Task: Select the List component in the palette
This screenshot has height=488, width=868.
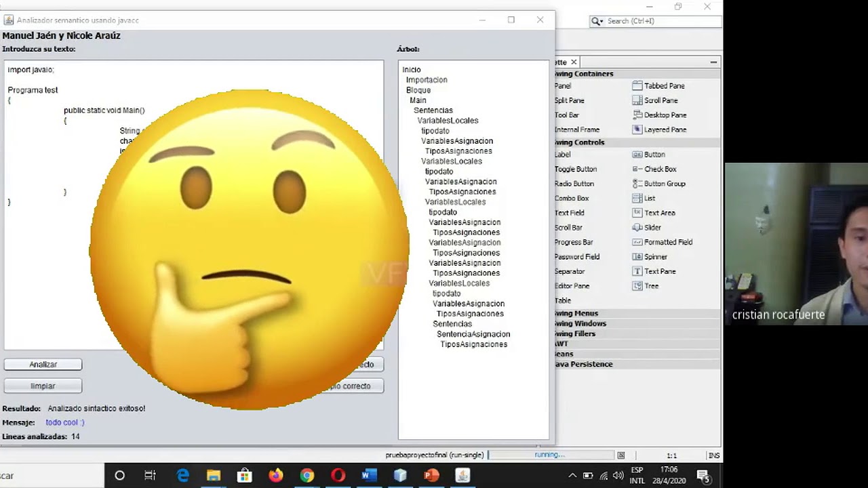Action: click(x=644, y=199)
